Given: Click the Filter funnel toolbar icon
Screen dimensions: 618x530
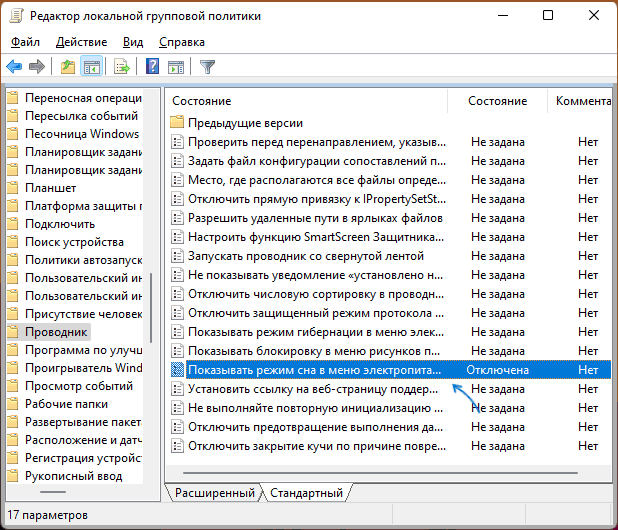Looking at the screenshot, I should coord(207,67).
